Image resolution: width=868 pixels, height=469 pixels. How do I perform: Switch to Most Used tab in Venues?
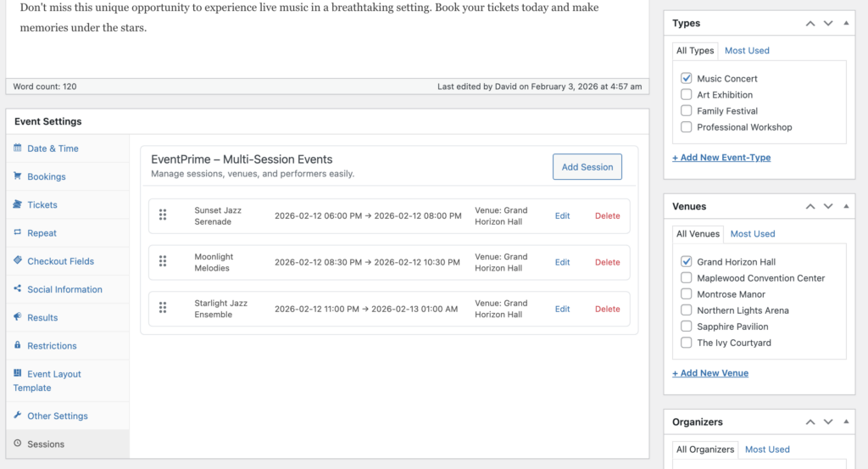click(x=753, y=234)
